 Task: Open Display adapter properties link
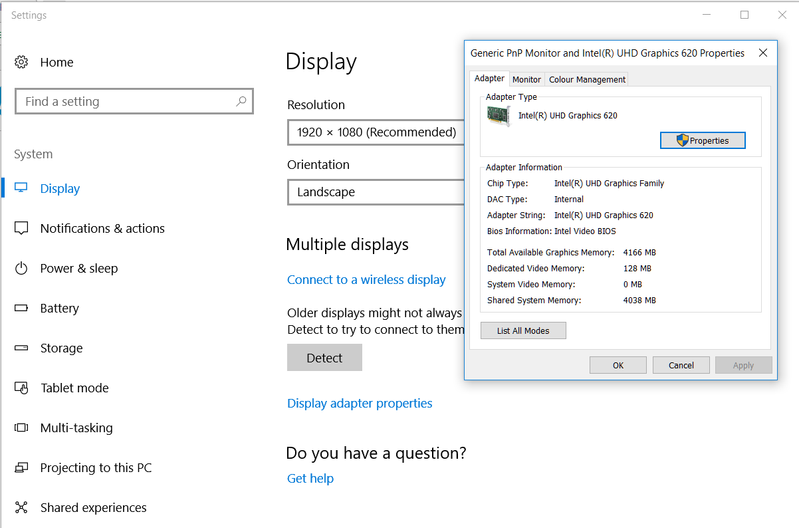click(x=360, y=403)
